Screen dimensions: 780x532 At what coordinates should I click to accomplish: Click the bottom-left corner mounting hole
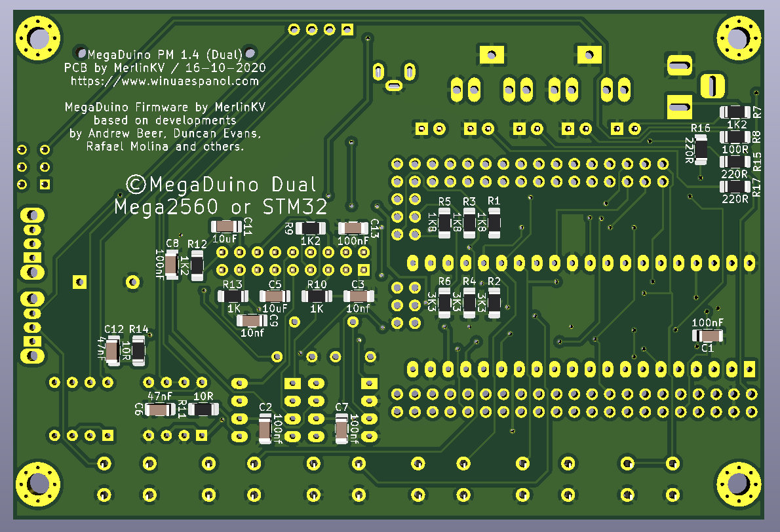tap(38, 484)
